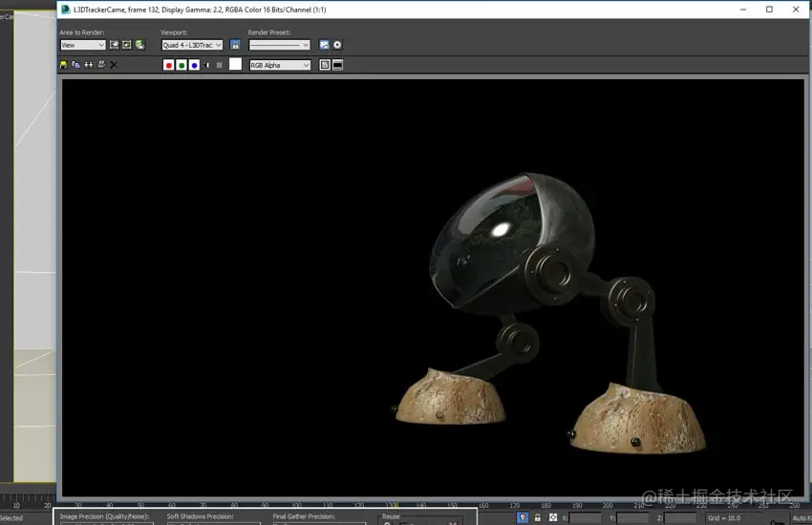
Task: Open the Environment and Effects dialog icon
Action: point(337,45)
